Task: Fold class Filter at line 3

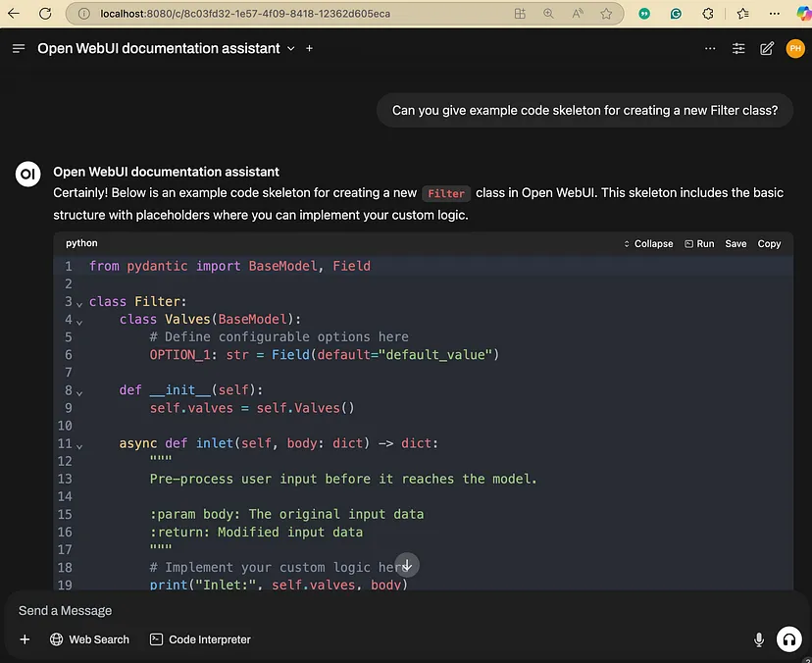Action: [79, 305]
